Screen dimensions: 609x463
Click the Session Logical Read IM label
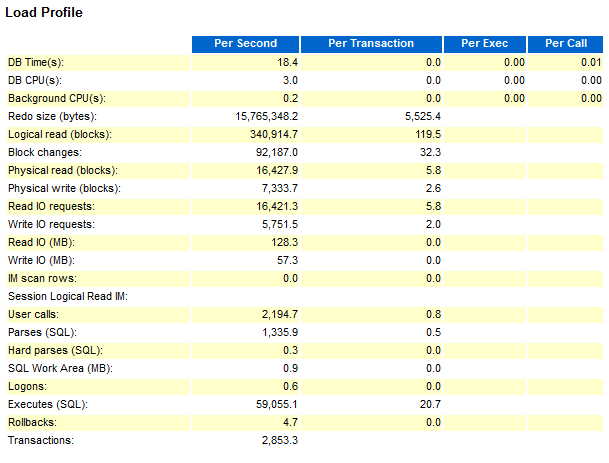[x=68, y=296]
